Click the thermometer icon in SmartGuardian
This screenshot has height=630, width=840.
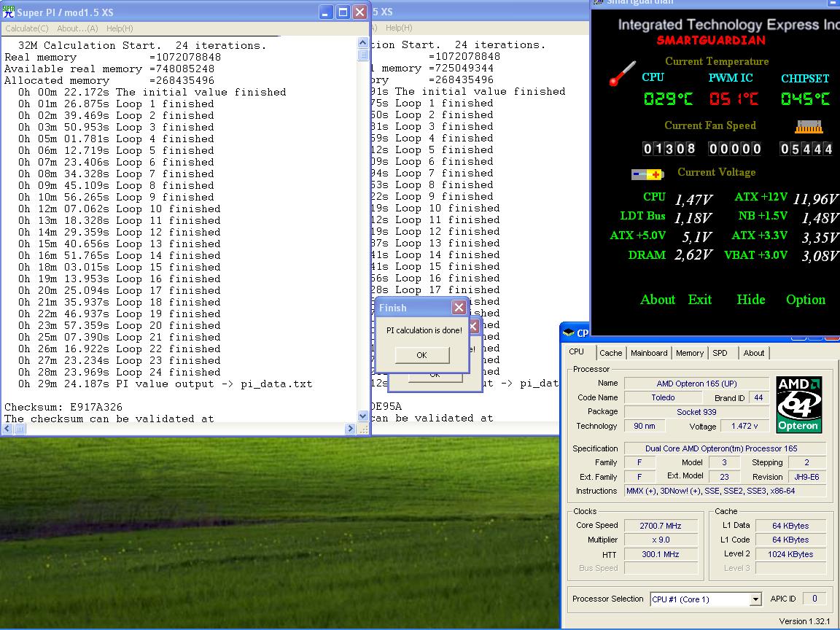coord(622,74)
